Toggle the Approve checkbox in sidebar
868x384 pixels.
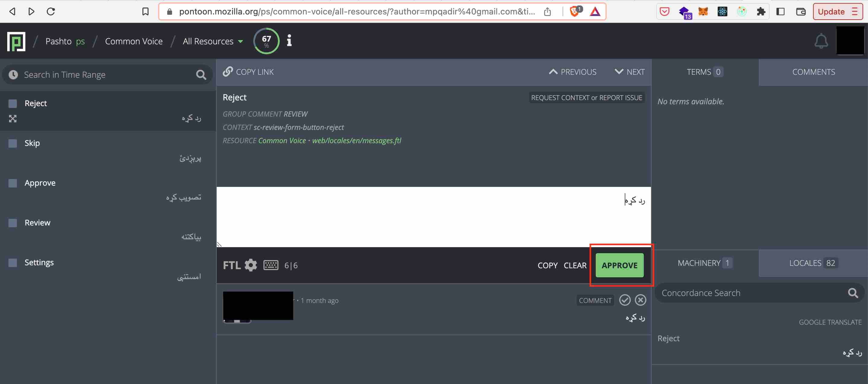(12, 182)
